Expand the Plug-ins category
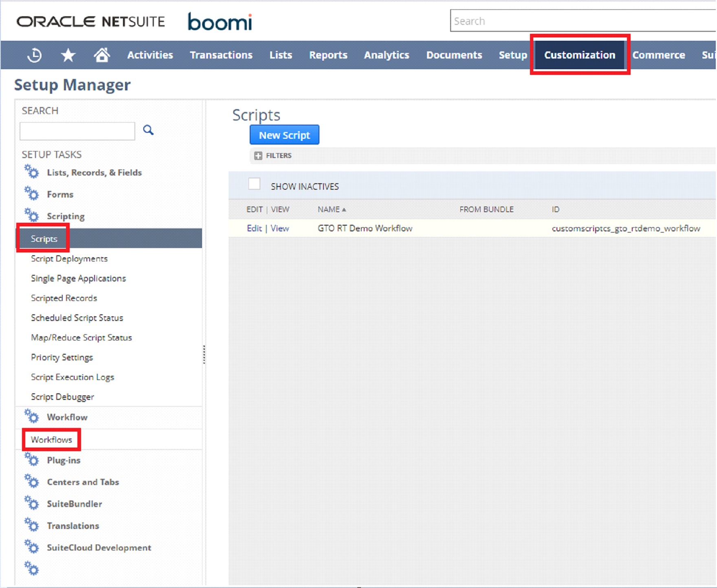Screen dimensions: 717x588 (32, 460)
